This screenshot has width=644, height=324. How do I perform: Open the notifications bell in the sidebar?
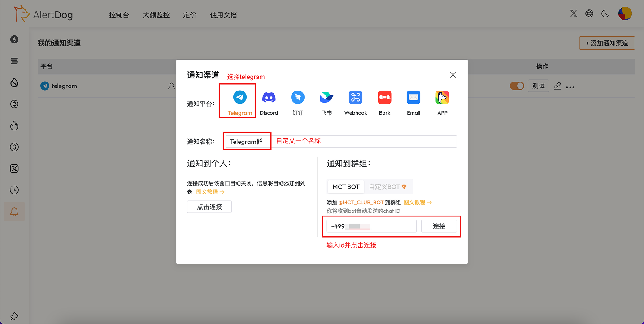coord(14,211)
